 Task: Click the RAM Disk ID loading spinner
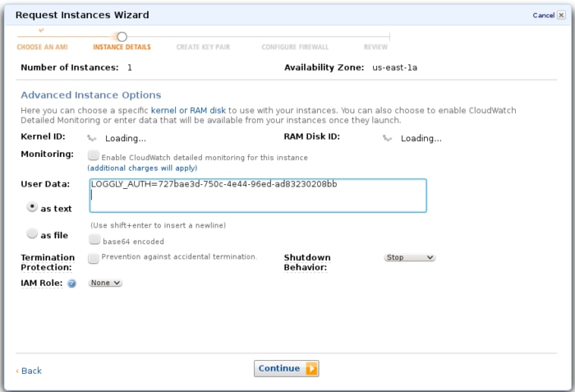coord(388,138)
